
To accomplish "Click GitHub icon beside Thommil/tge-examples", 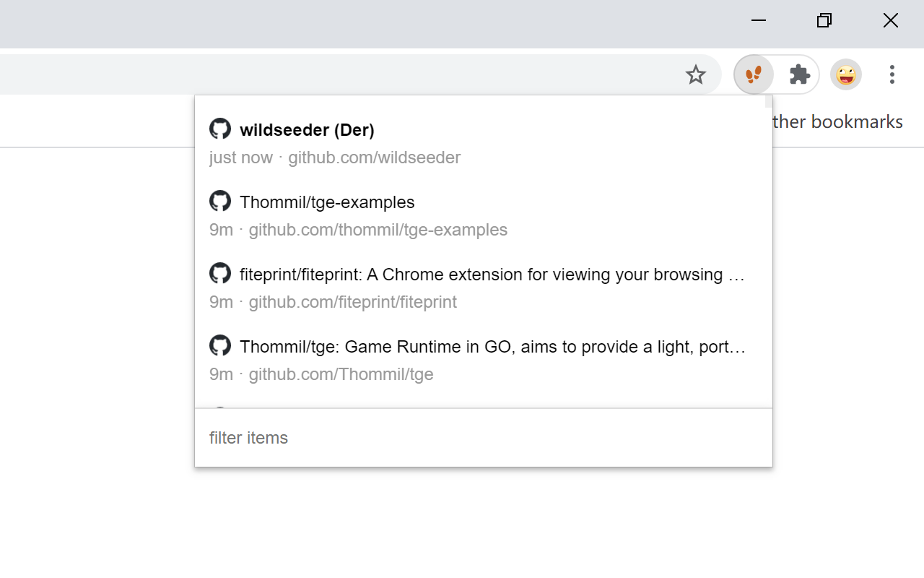I will click(x=220, y=201).
